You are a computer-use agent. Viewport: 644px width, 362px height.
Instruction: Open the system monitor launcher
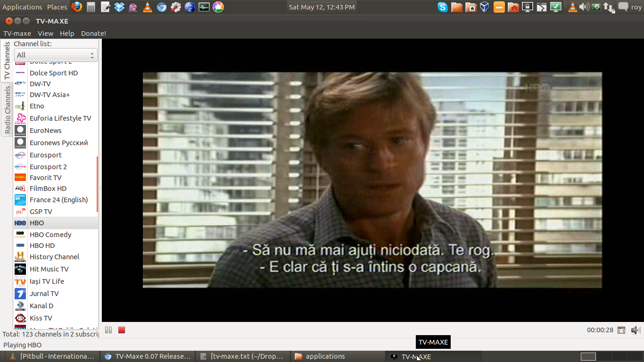[204, 7]
